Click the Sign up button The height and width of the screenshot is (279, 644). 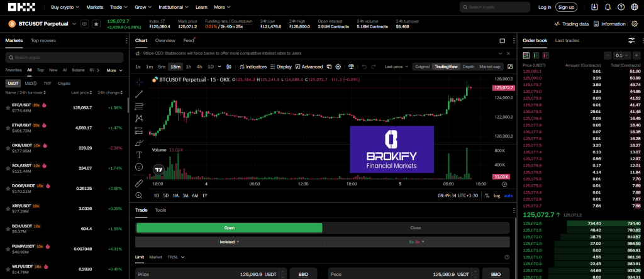click(566, 8)
